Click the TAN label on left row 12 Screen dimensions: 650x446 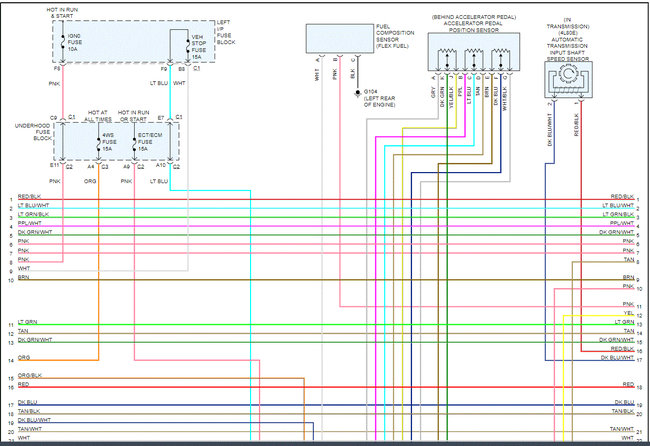(23, 331)
